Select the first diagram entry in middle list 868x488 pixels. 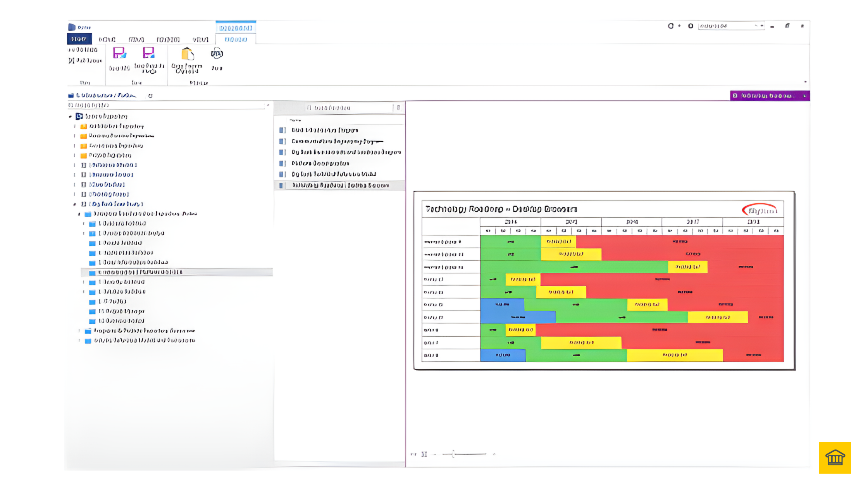click(324, 131)
